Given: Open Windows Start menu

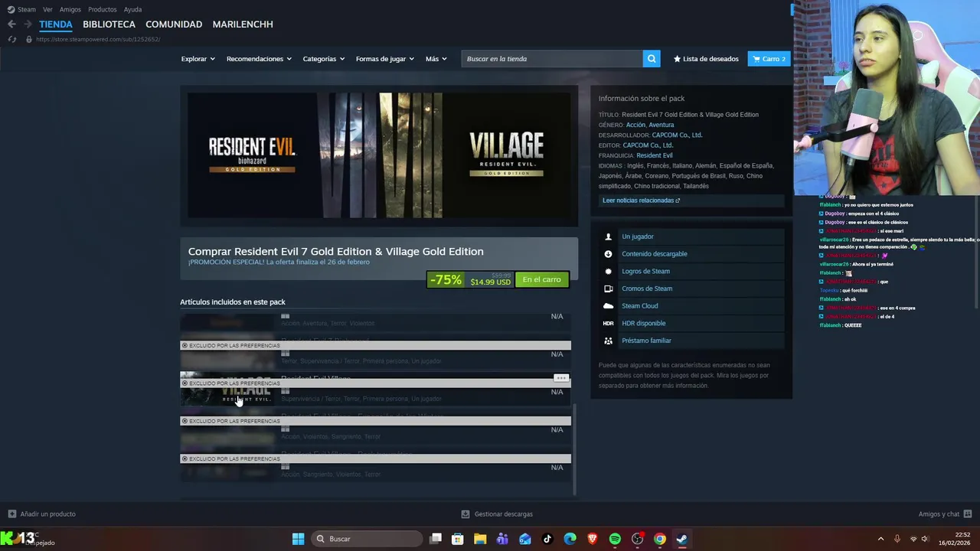Looking at the screenshot, I should pyautogui.click(x=299, y=539).
